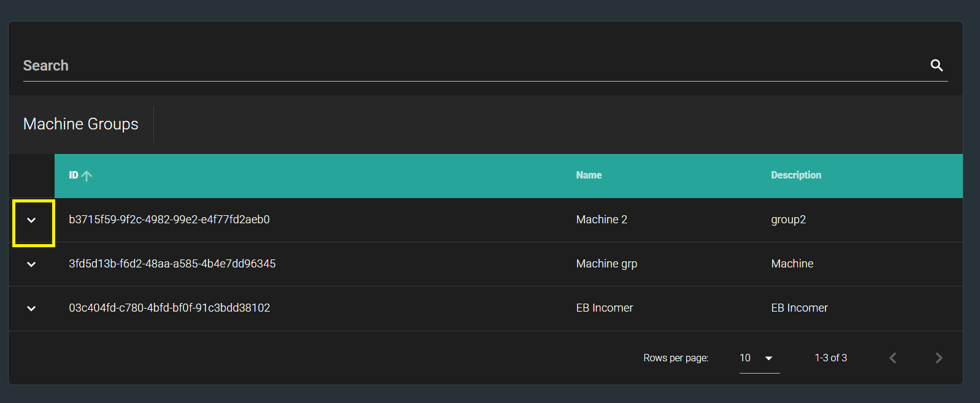Select ID 3fd5d13b-f6d2-48aa-a585-4b4e7dd96345
This screenshot has width=980, height=403.
coord(172,264)
